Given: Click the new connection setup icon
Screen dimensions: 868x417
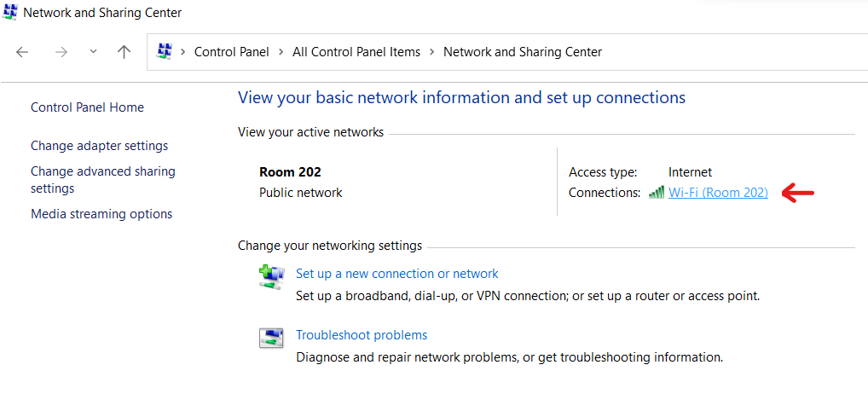Looking at the screenshot, I should (271, 278).
